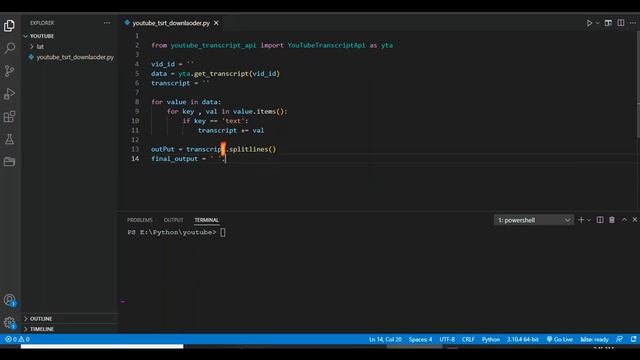640x360 pixels.
Task: Open editor More Actions ellipsis
Action: [x=633, y=23]
